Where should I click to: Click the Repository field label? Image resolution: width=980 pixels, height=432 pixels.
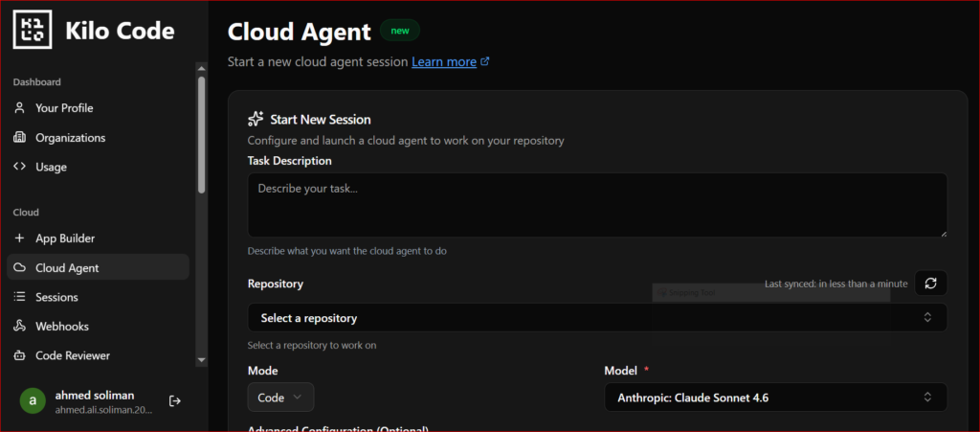276,284
